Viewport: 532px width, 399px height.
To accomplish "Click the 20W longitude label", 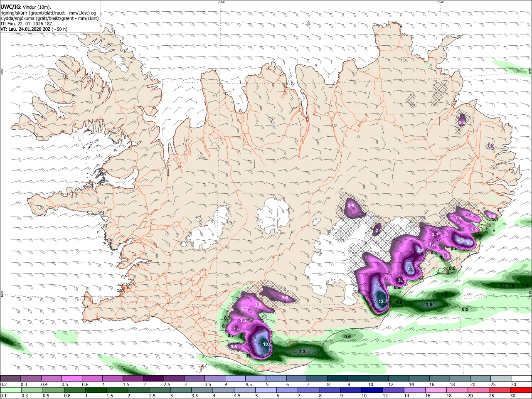I will [x=221, y=2].
